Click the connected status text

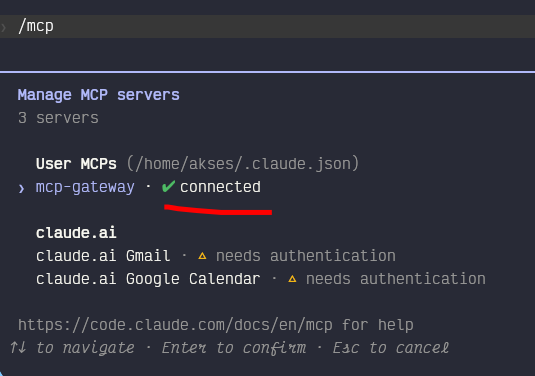220,187
